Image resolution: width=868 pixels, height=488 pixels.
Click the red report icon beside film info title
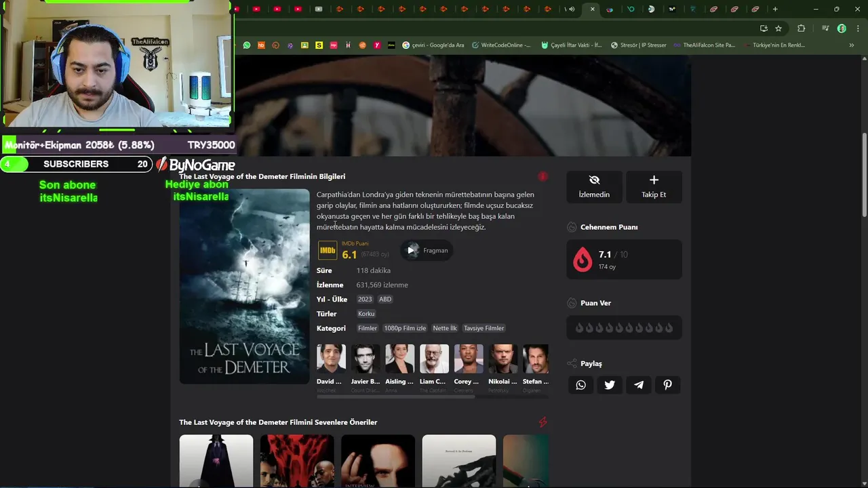[x=542, y=176]
